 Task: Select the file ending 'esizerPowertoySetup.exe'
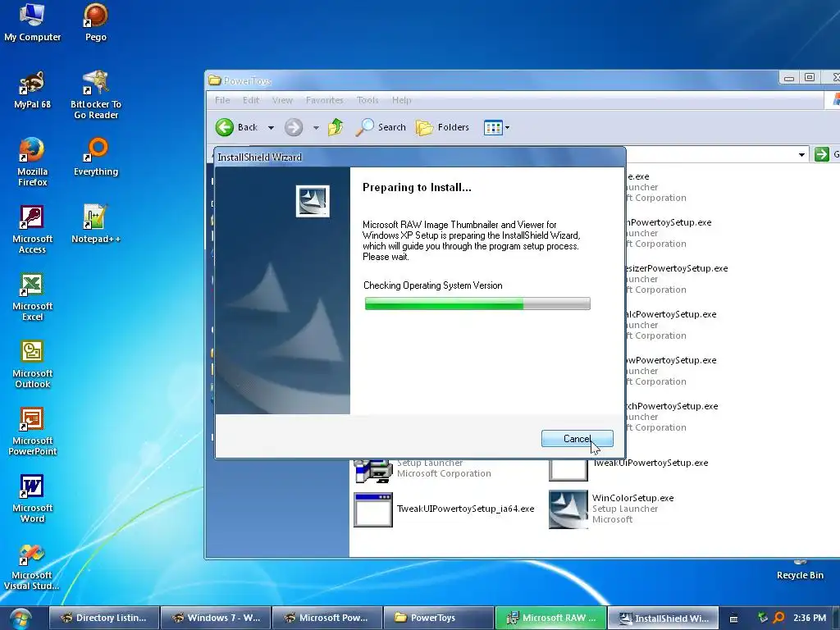[677, 268]
